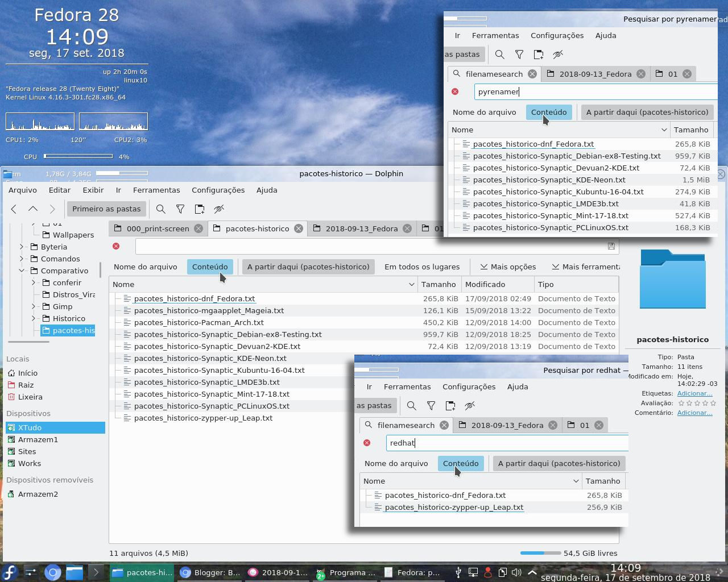Switch to 2018-09-13_Fedora tab in main Dolphin
728x582 pixels.
(362, 228)
